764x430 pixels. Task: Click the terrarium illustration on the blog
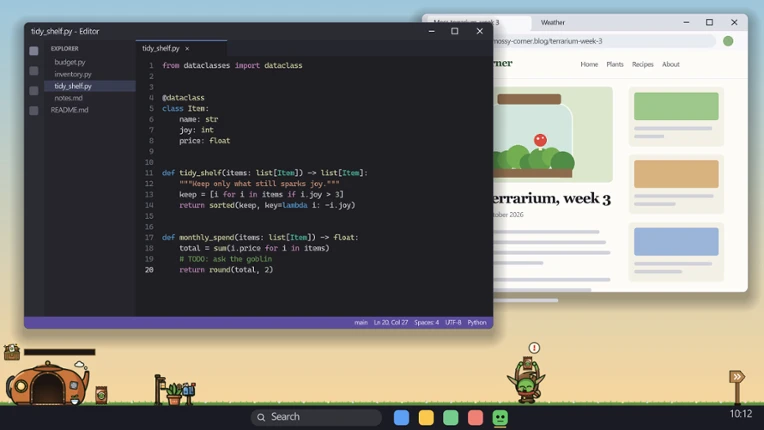pos(553,134)
